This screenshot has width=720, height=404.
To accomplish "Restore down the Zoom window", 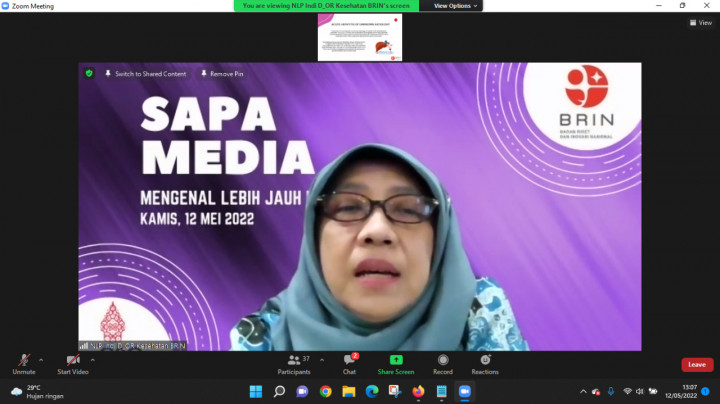I will point(682,6).
